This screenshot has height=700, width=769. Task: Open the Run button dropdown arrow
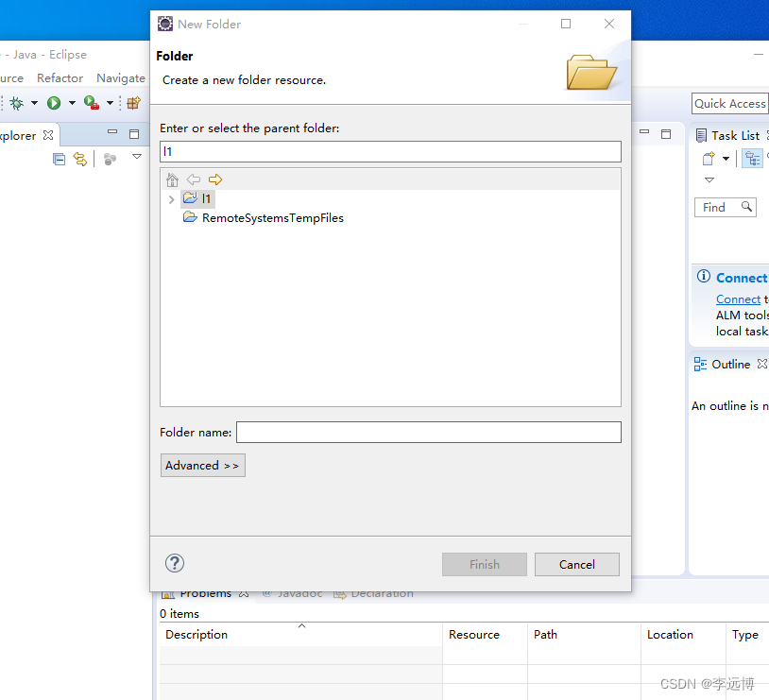pos(71,102)
